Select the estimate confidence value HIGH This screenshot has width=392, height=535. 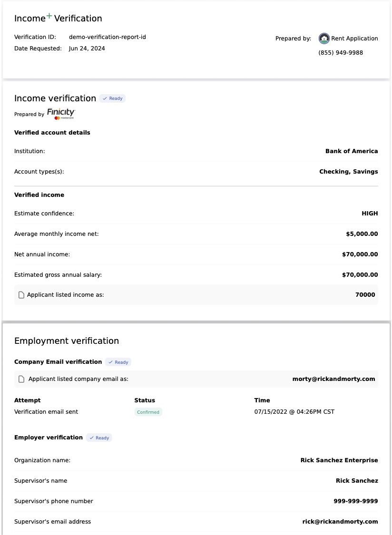(x=370, y=214)
